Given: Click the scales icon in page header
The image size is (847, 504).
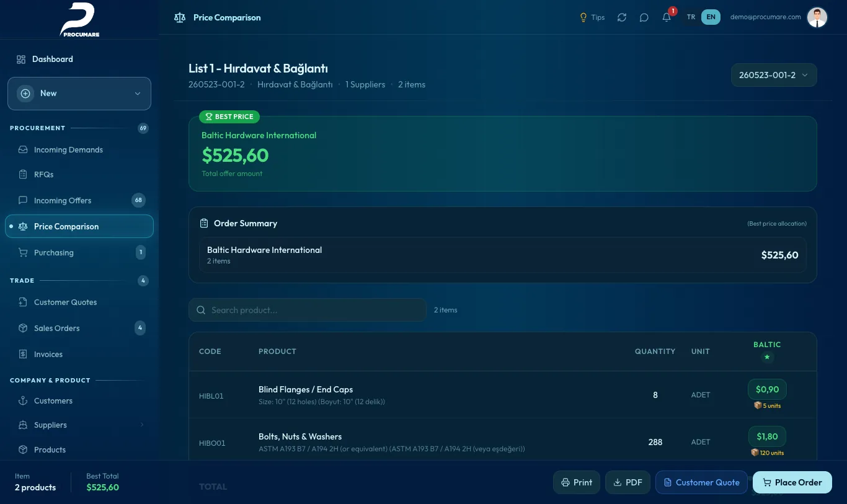Looking at the screenshot, I should coord(180,18).
